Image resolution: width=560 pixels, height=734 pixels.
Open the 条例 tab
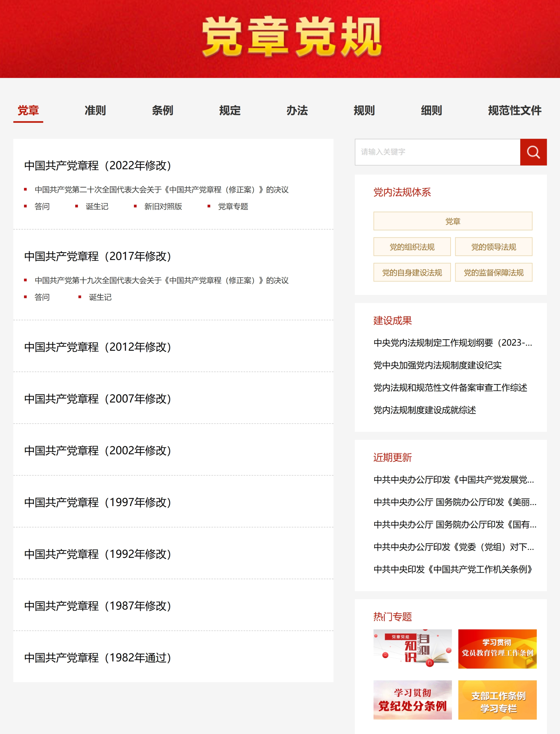point(163,110)
